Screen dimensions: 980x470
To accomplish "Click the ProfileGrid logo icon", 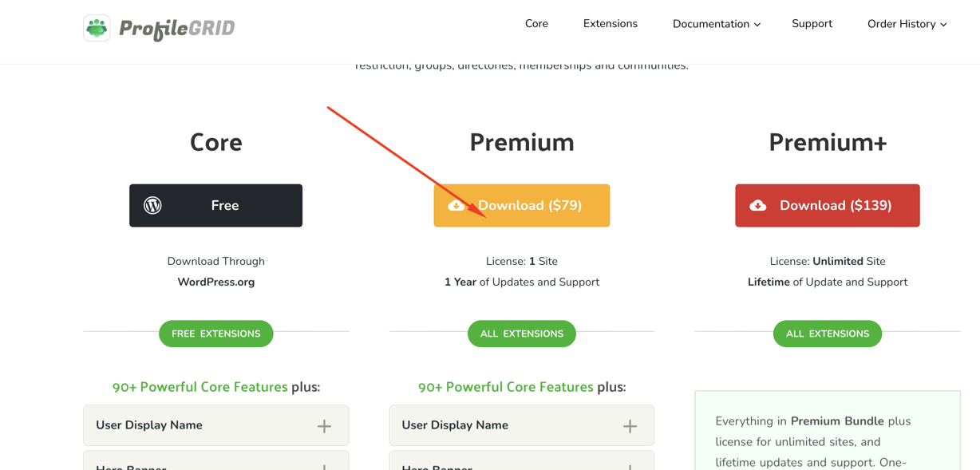I will (97, 28).
